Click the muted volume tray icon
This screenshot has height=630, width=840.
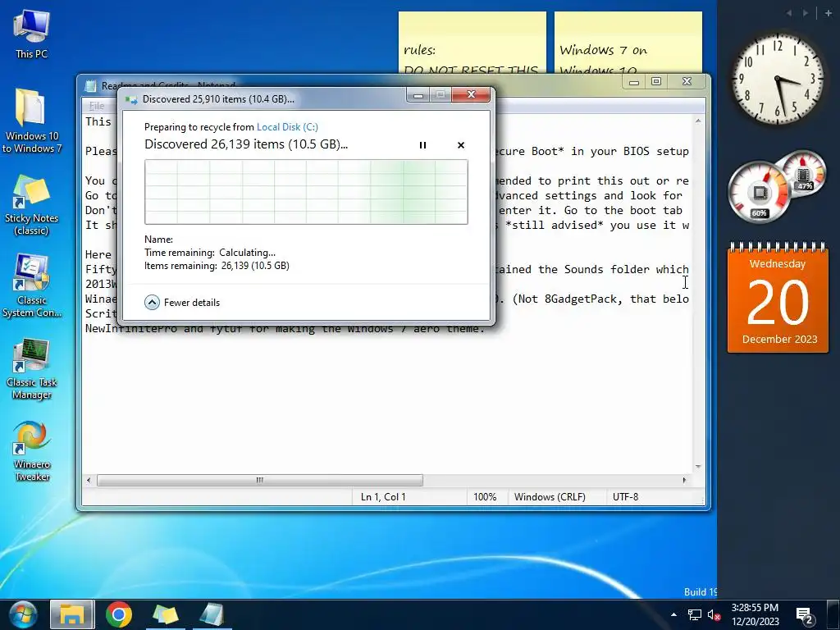pyautogui.click(x=714, y=614)
